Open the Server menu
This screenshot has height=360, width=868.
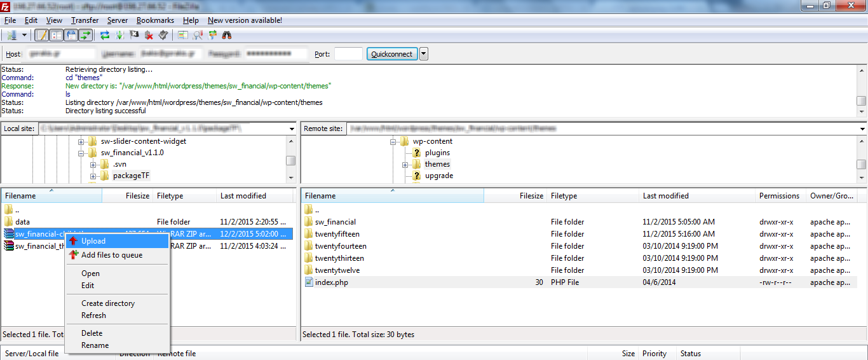coord(118,20)
